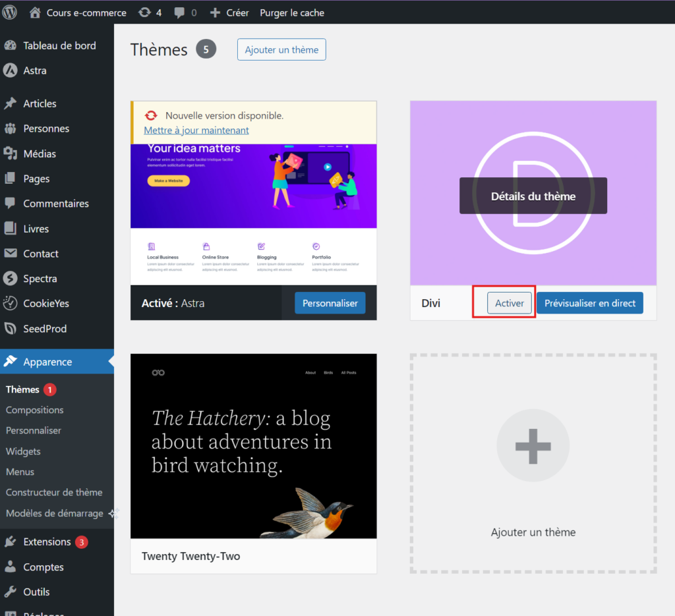
Task: Click the Twenty Twenty-Two theme thumbnail
Action: coord(254,446)
